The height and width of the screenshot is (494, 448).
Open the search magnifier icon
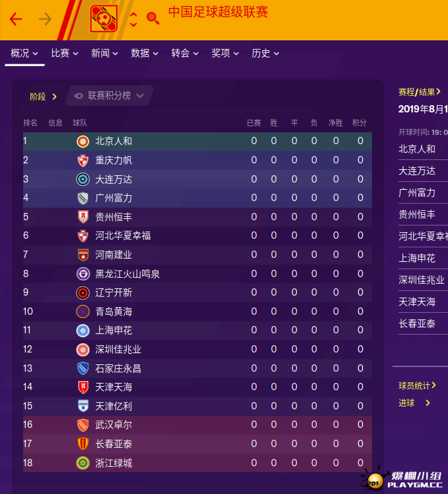tap(153, 19)
